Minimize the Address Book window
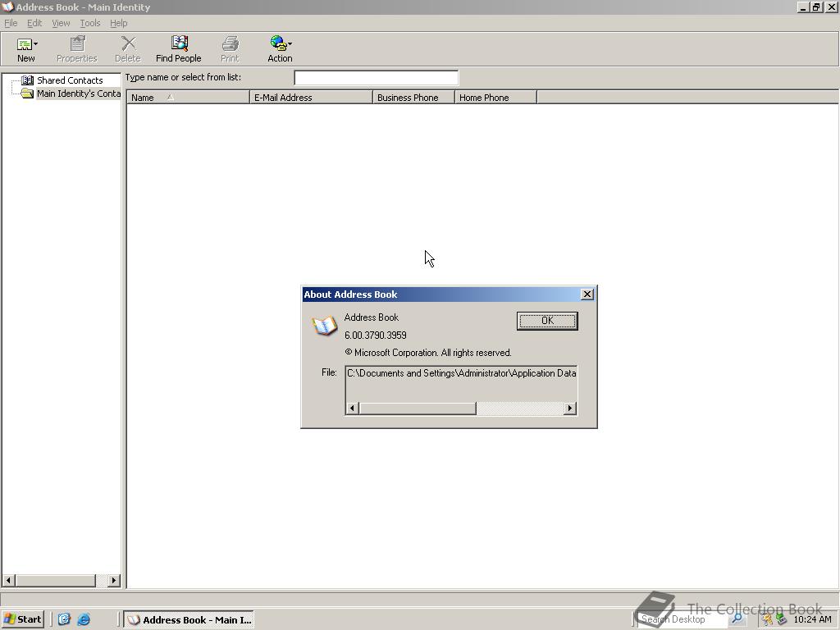The height and width of the screenshot is (630, 840). (803, 7)
